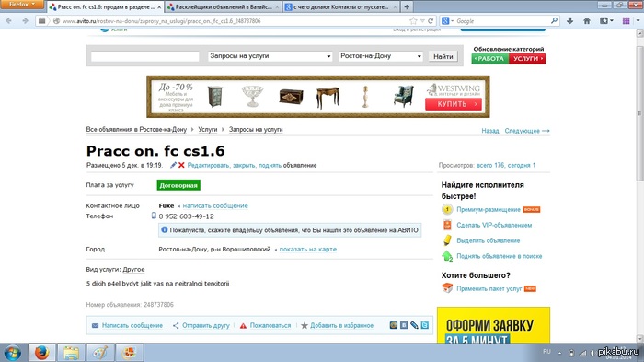Viewport: 644px width, 362px height.
Task: Click the red X close-listing icon
Action: click(181, 165)
